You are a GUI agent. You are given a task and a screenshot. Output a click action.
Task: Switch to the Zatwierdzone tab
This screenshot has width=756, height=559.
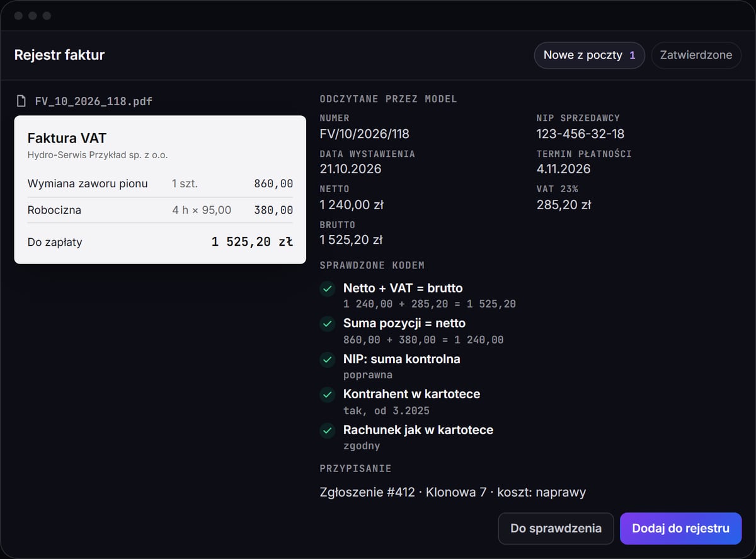(x=696, y=55)
